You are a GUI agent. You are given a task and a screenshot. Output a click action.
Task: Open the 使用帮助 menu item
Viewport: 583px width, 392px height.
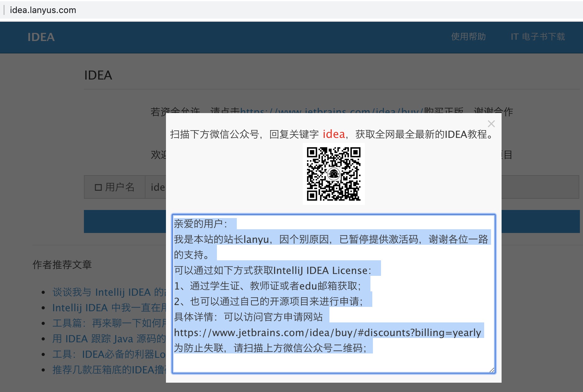pyautogui.click(x=468, y=37)
